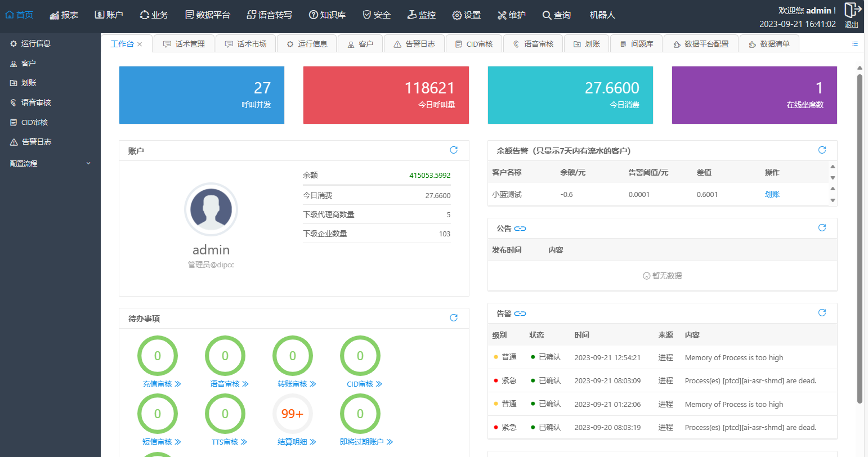Open the 结算明细 link
This screenshot has width=868, height=457.
click(297, 442)
